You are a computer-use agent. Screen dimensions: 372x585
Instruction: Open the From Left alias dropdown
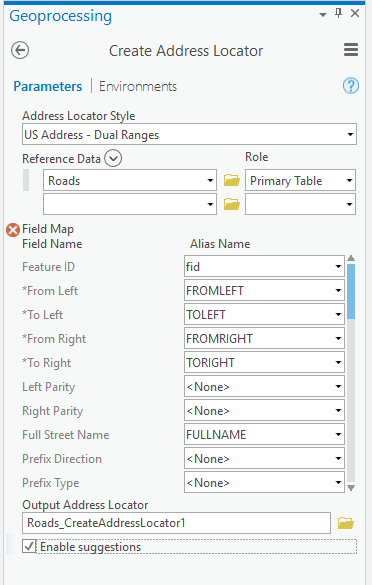(x=264, y=290)
